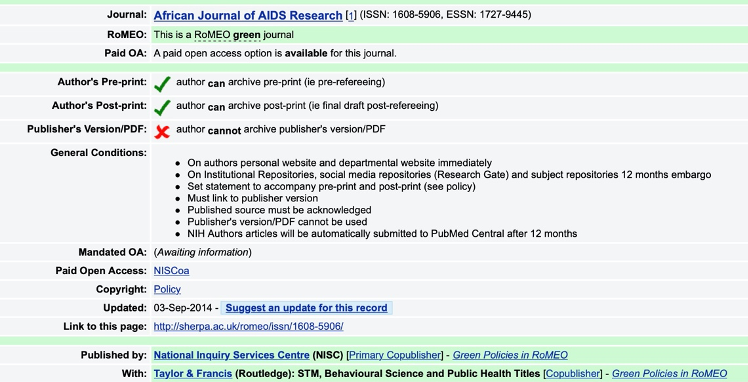Open Taylor & Francis Green Policies in RoMEO
The height and width of the screenshot is (382, 748).
click(x=669, y=374)
